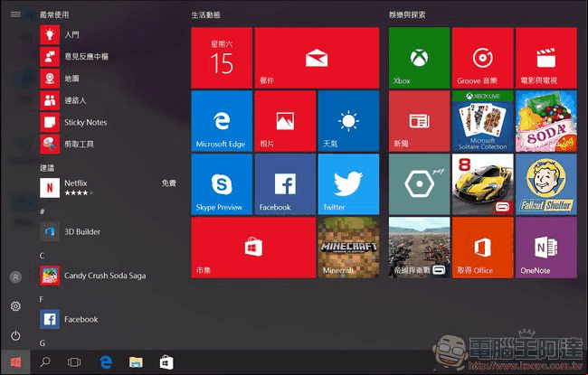
Task: Open the 天氣 weather tile
Action: click(x=348, y=121)
